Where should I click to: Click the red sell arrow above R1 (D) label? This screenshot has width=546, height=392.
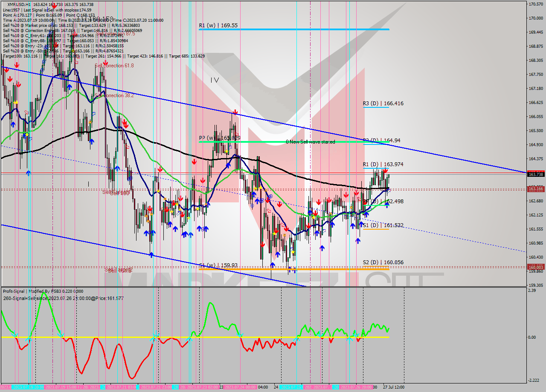[x=385, y=171]
